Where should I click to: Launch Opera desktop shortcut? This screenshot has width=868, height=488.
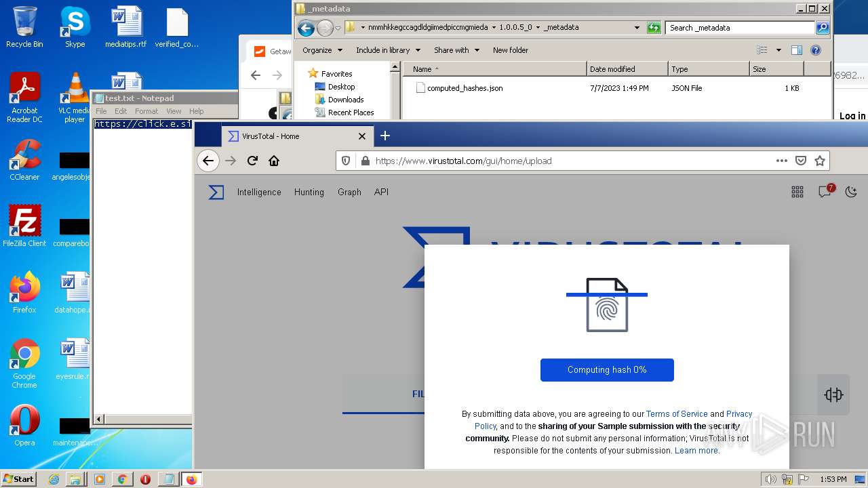coord(24,426)
